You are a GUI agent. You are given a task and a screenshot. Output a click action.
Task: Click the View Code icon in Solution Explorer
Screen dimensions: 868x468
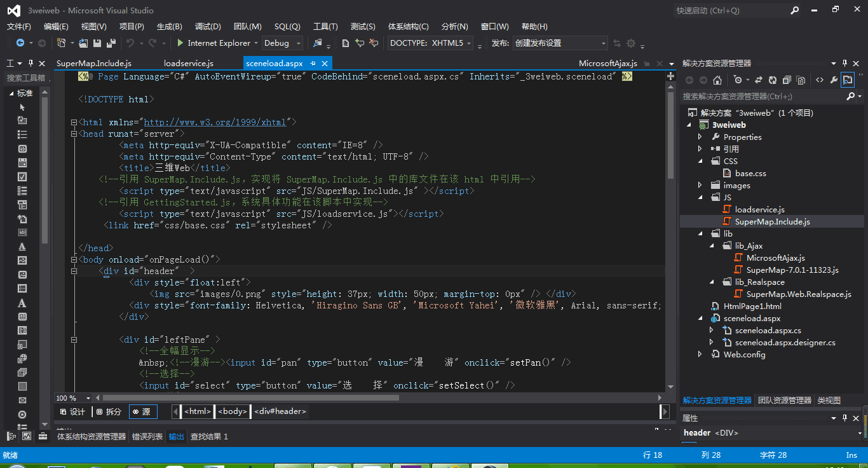[x=820, y=80]
